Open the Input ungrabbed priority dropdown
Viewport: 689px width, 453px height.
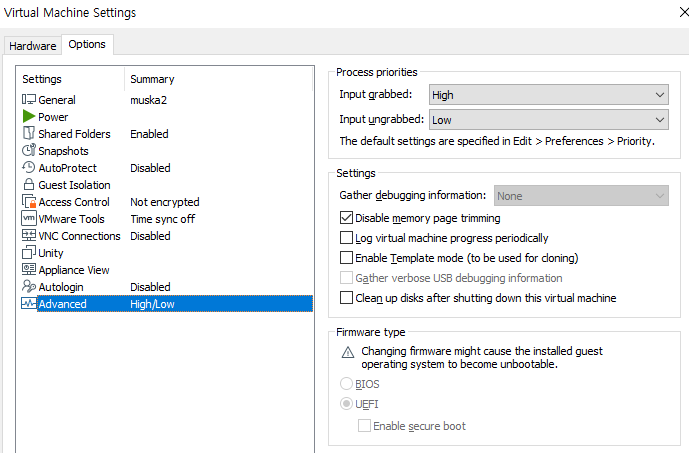(548, 120)
